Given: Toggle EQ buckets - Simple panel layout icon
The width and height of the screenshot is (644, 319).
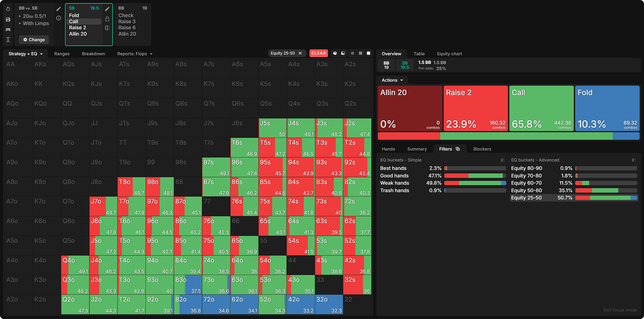Looking at the screenshot, I should pos(503,160).
